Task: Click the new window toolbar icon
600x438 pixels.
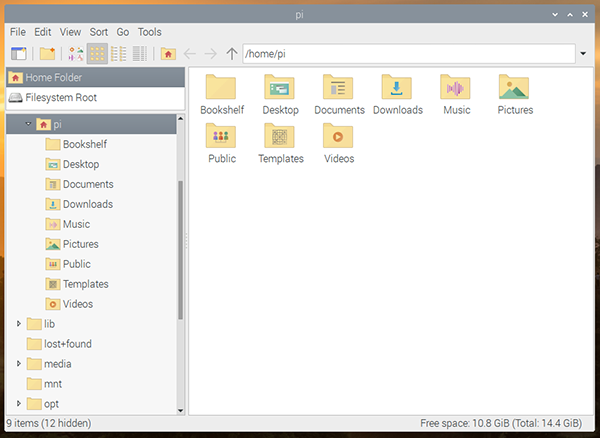Action: [x=18, y=53]
